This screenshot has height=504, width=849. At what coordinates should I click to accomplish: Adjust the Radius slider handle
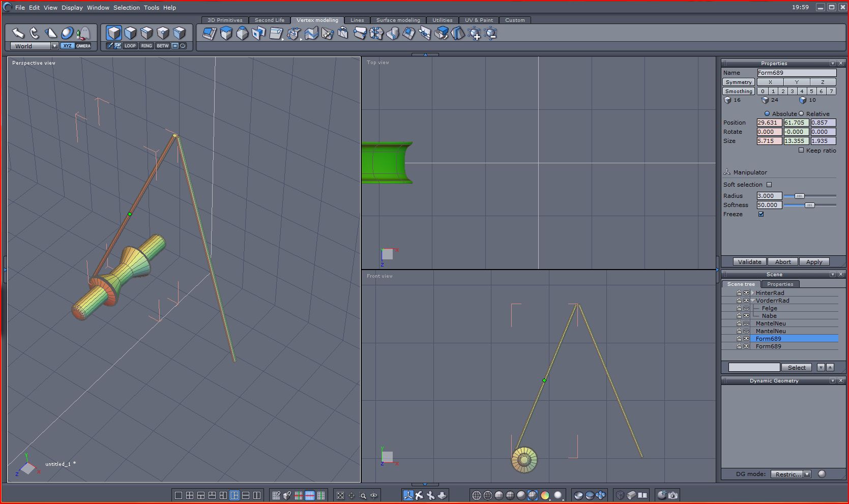pos(799,196)
